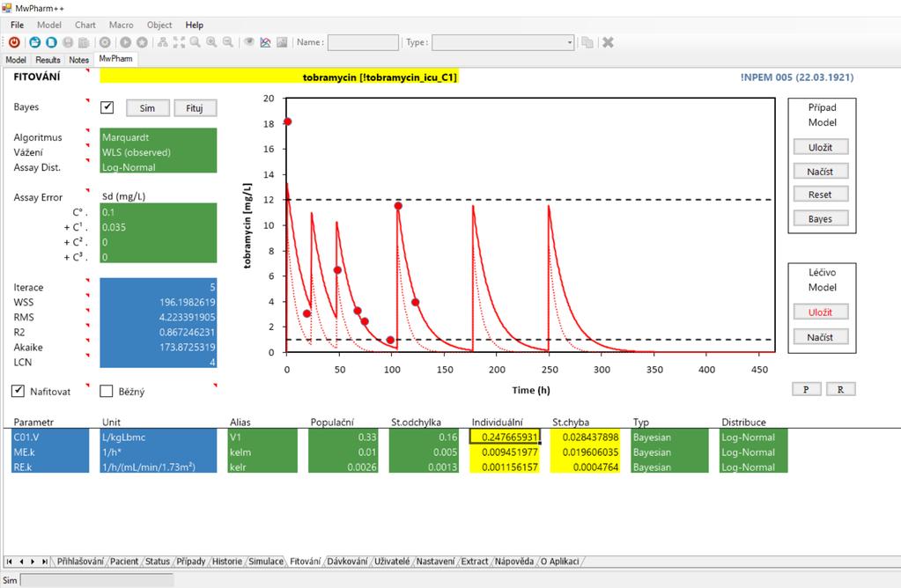Click the greyed paste clipboard icon

(84, 42)
